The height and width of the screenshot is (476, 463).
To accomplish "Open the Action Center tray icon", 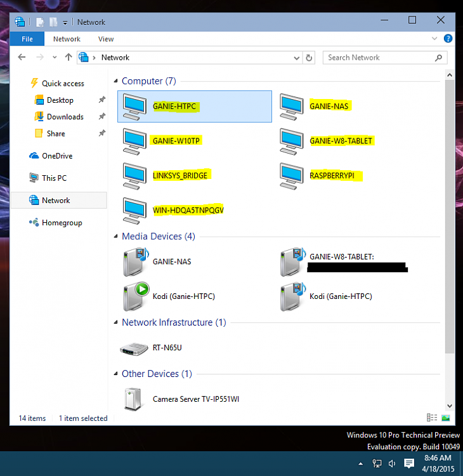I will (x=409, y=463).
